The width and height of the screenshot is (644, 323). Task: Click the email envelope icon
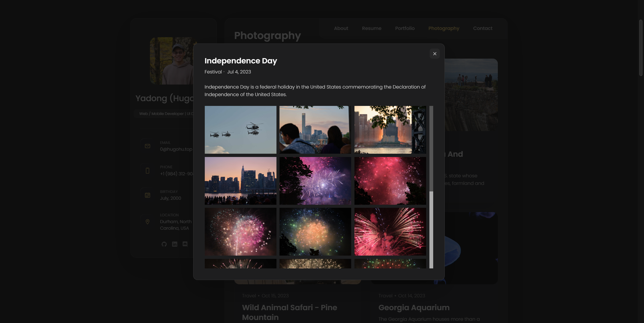click(147, 146)
